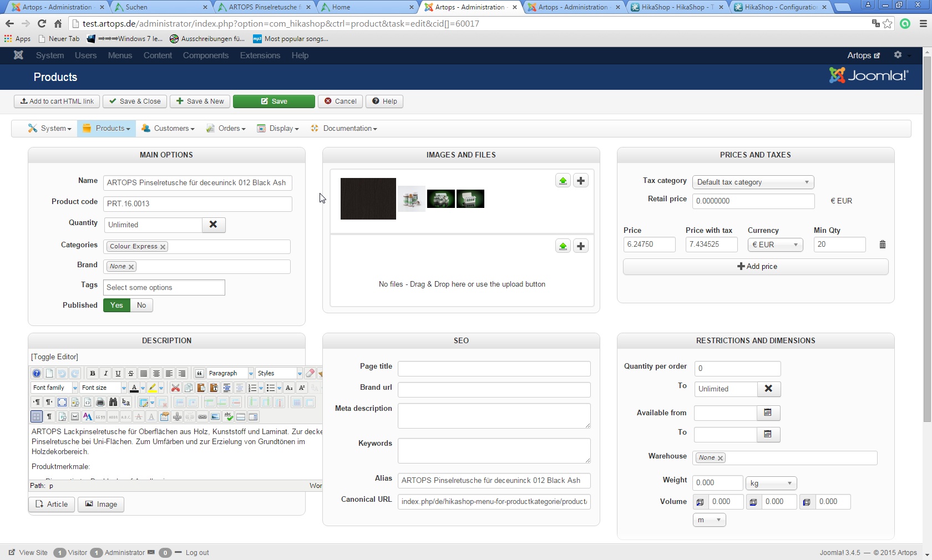Image resolution: width=932 pixels, height=560 pixels.
Task: Click the insert anchor icon
Action: (x=177, y=416)
